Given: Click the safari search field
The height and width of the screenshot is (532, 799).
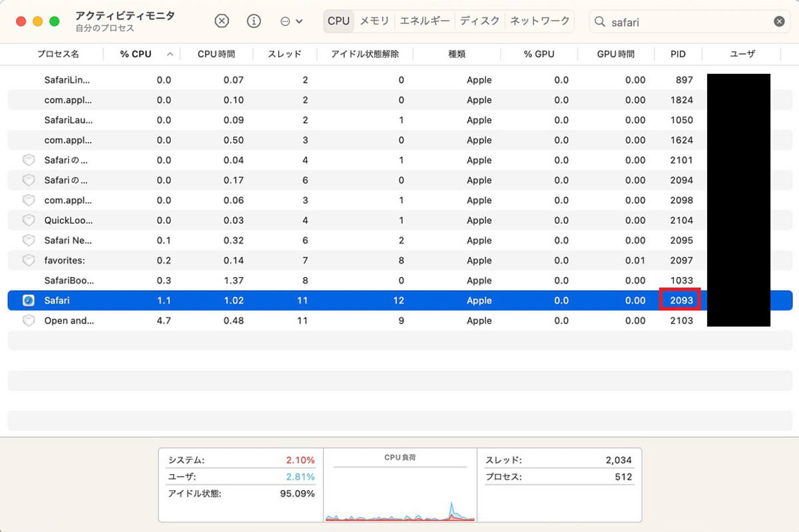Looking at the screenshot, I should click(689, 21).
